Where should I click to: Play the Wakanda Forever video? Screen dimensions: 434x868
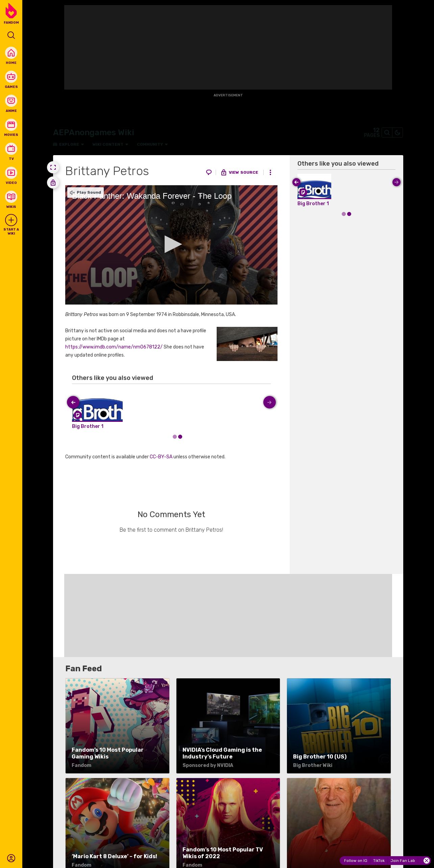coord(173,244)
